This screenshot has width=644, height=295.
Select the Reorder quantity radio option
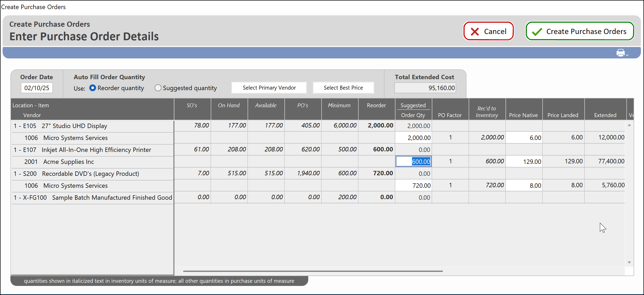pos(93,88)
